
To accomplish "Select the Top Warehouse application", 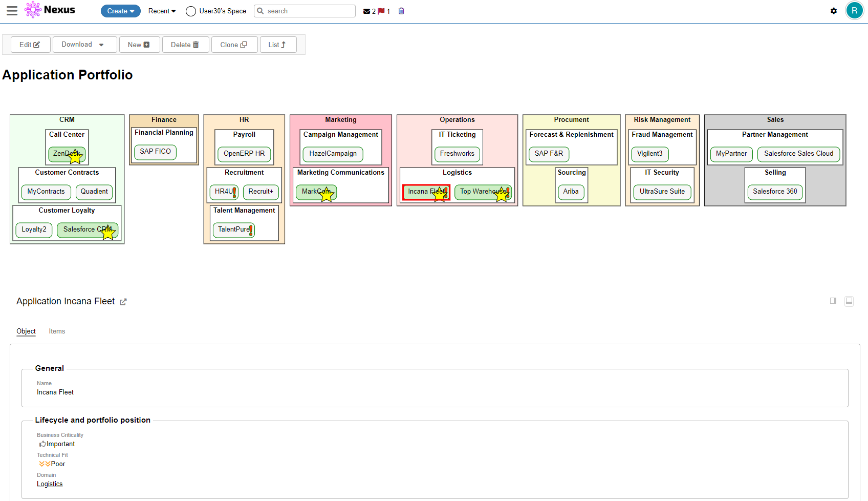I will (483, 192).
